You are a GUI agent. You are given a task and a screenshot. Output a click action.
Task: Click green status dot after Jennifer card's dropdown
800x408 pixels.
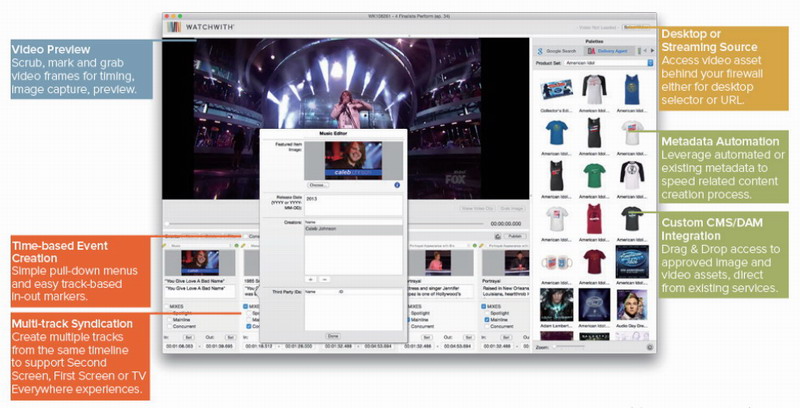(x=475, y=246)
